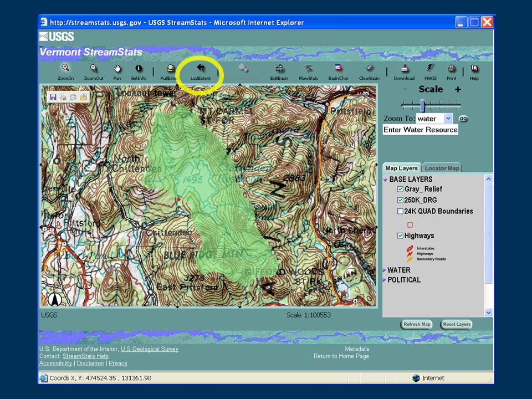Enable 24K QUAD Boundaries checkbox
Viewport: 532px width, 399px height.
400,211
